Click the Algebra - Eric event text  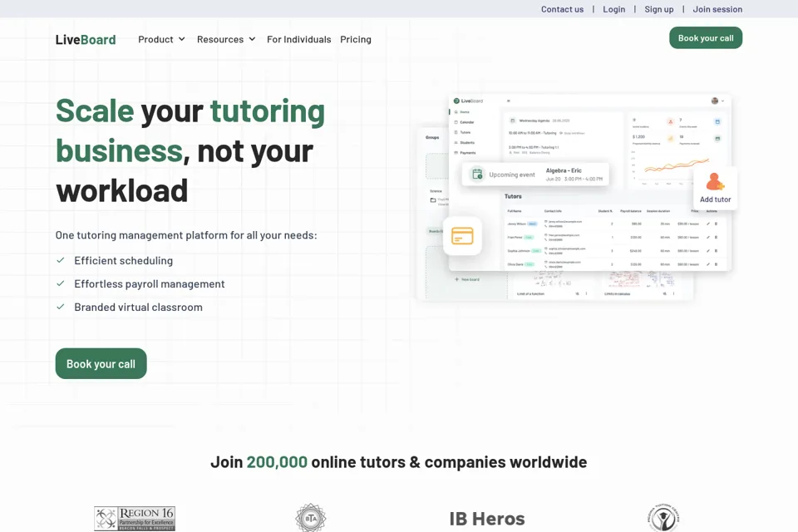pyautogui.click(x=564, y=170)
